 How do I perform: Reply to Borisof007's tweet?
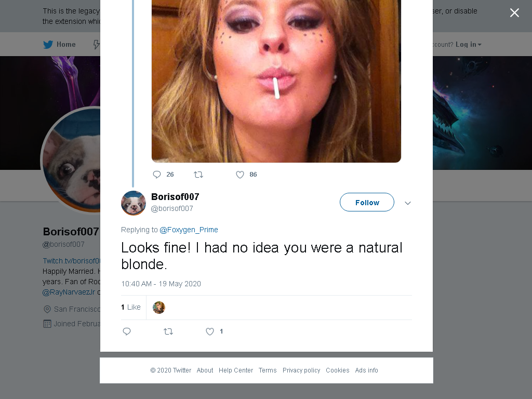[127, 331]
